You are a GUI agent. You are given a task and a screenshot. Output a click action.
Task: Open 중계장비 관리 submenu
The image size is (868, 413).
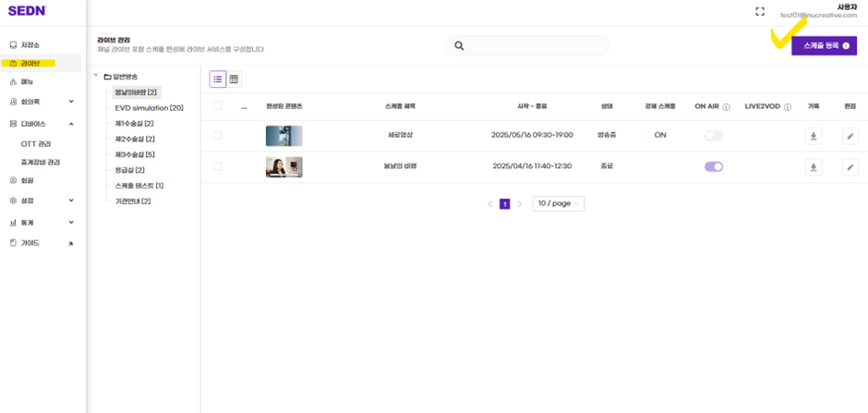41,163
